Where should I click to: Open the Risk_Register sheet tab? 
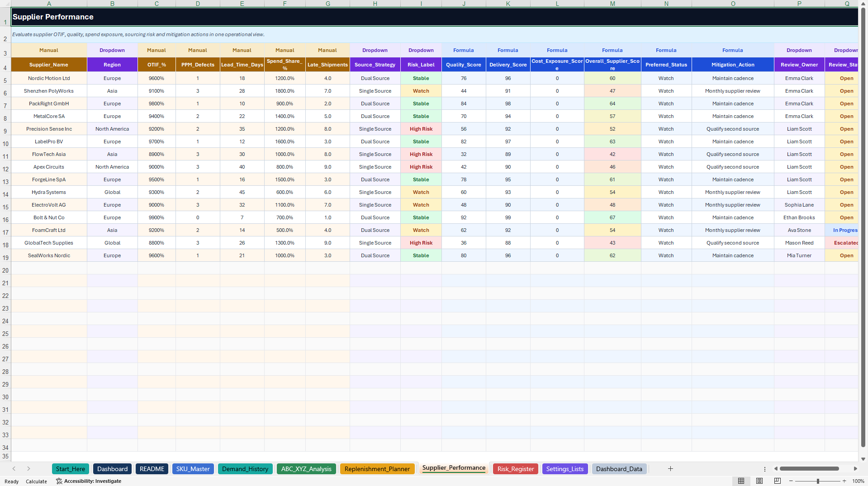tap(516, 469)
